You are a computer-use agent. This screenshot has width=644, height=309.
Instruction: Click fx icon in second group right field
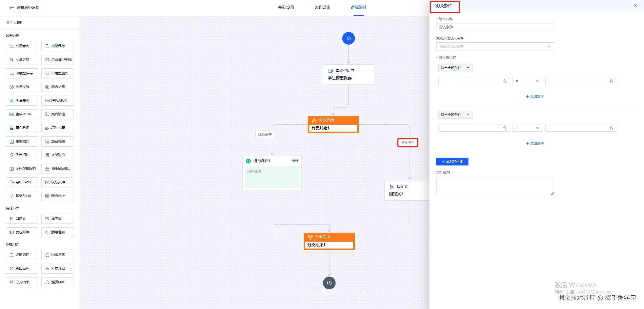611,128
